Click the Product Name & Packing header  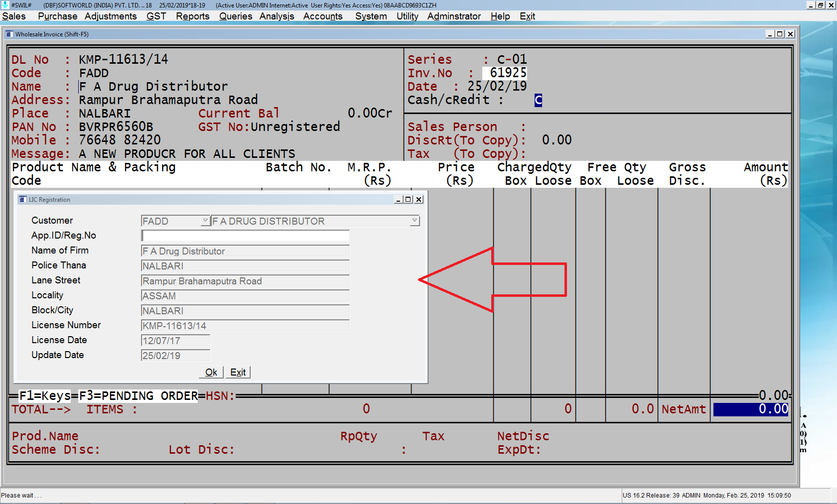[94, 167]
